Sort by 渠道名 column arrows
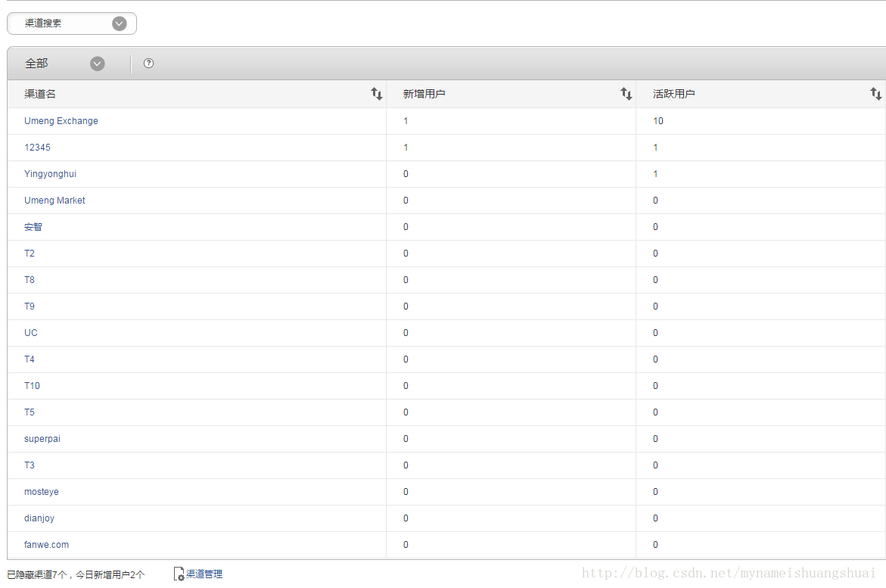886x588 pixels. click(x=376, y=94)
